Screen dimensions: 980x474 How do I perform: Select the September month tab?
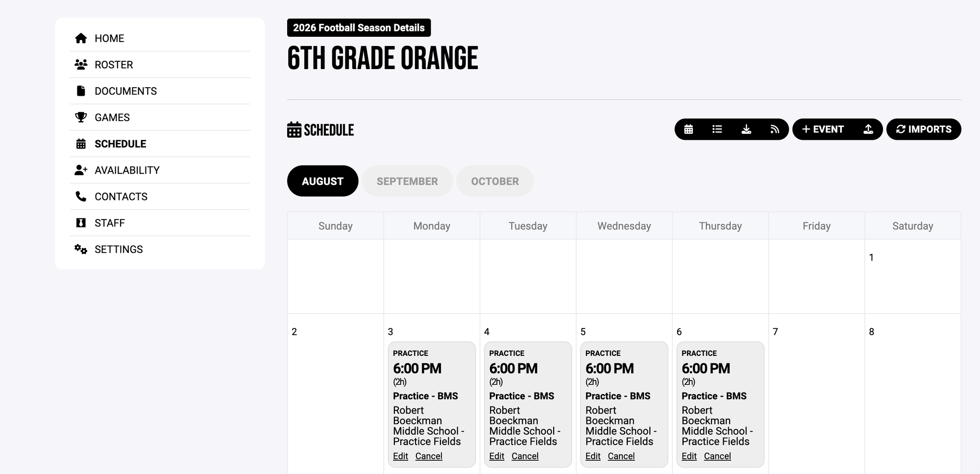pyautogui.click(x=407, y=181)
